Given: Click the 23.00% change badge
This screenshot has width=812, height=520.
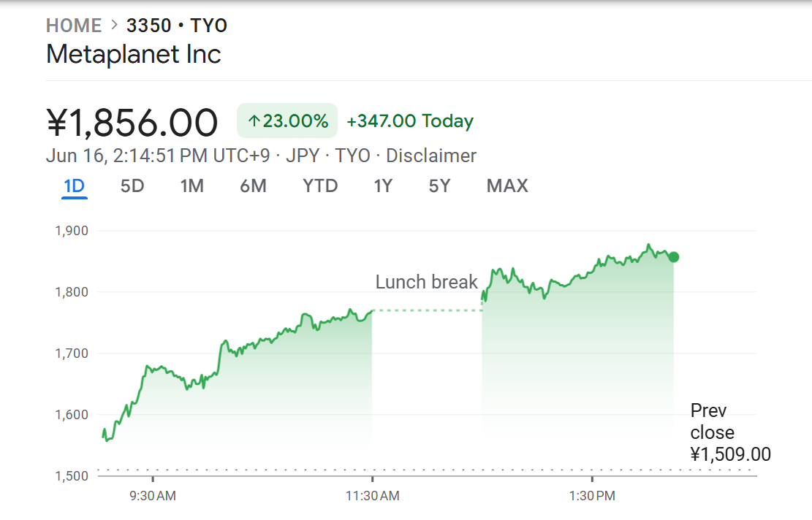Looking at the screenshot, I should (x=287, y=121).
